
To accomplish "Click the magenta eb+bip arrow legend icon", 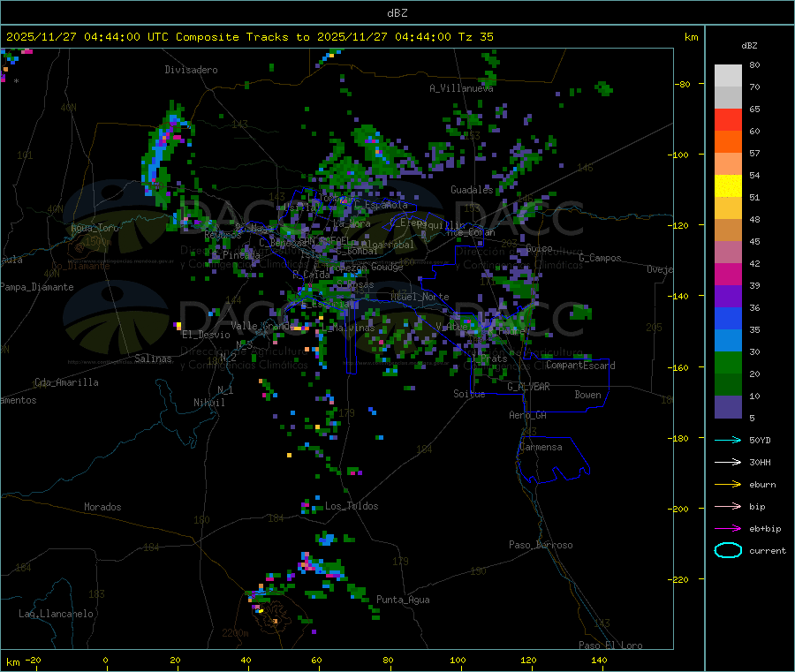I will (728, 529).
